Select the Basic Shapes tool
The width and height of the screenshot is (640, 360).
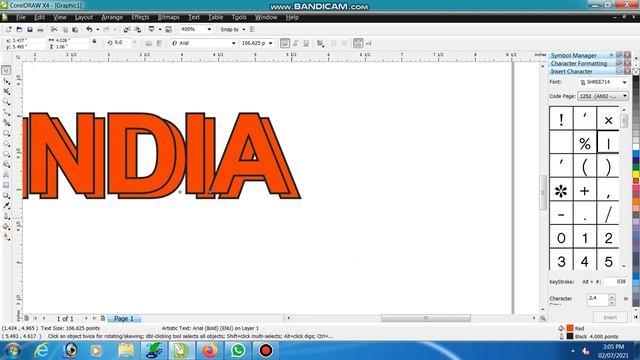6,164
